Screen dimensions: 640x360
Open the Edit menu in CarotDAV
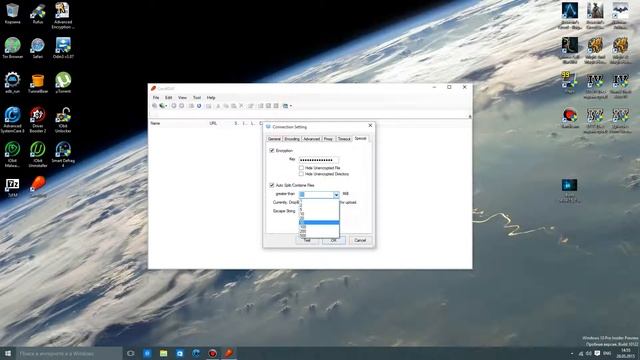169,98
